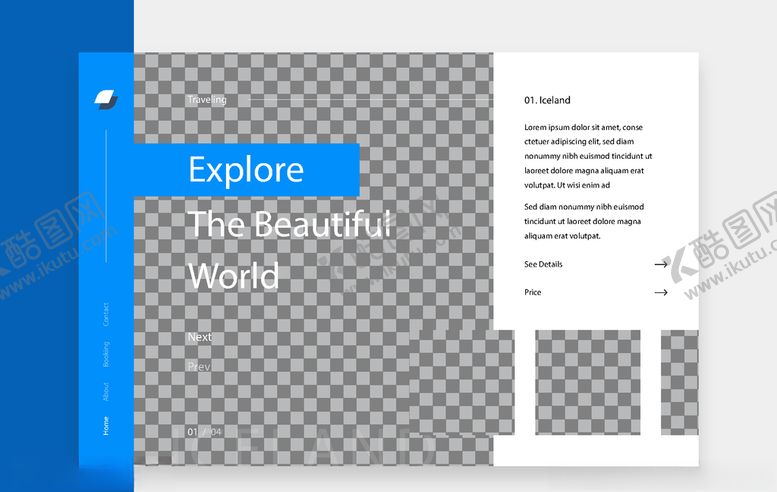
Task: Click the arrow beside Price
Action: point(660,293)
